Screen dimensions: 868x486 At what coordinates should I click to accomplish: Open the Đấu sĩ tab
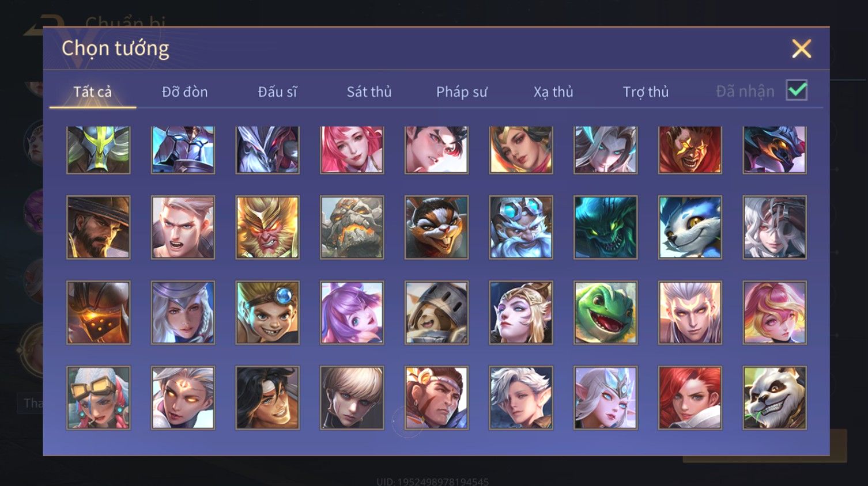pos(277,92)
